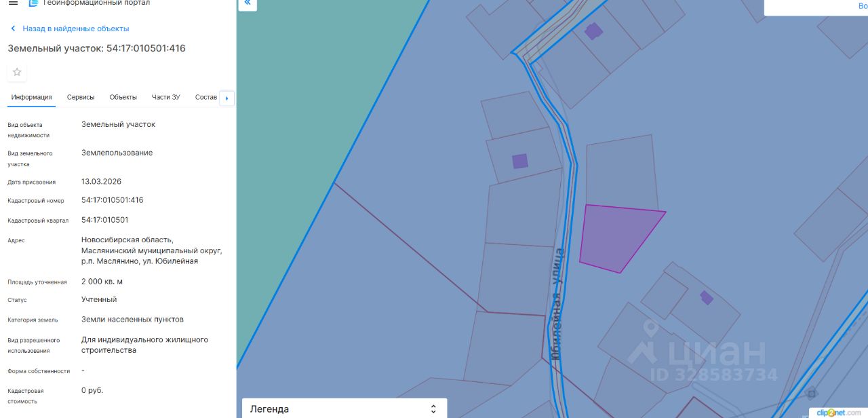Image resolution: width=868 pixels, height=418 pixels.
Task: Add parcel to favorites star
Action: point(17,72)
